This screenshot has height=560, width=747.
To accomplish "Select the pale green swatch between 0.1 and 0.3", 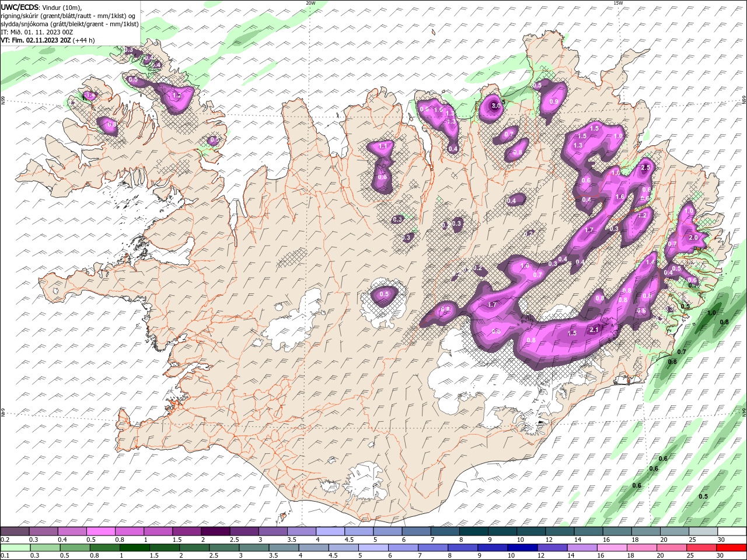I will (15, 548).
